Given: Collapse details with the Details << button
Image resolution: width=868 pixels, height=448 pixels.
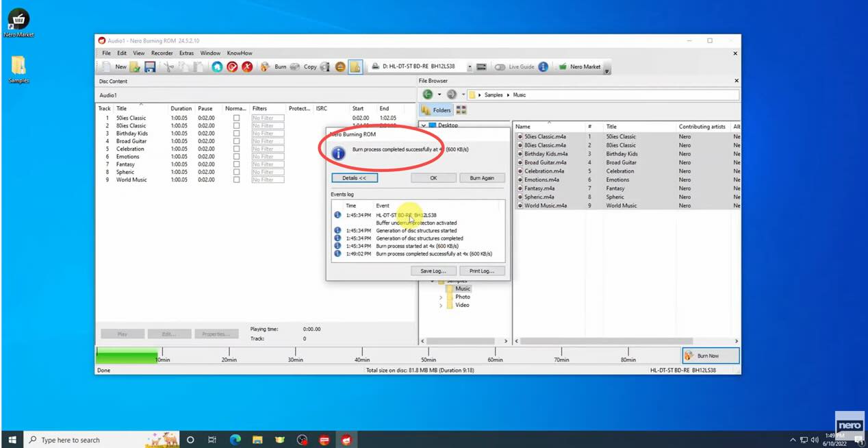Looking at the screenshot, I should [355, 177].
